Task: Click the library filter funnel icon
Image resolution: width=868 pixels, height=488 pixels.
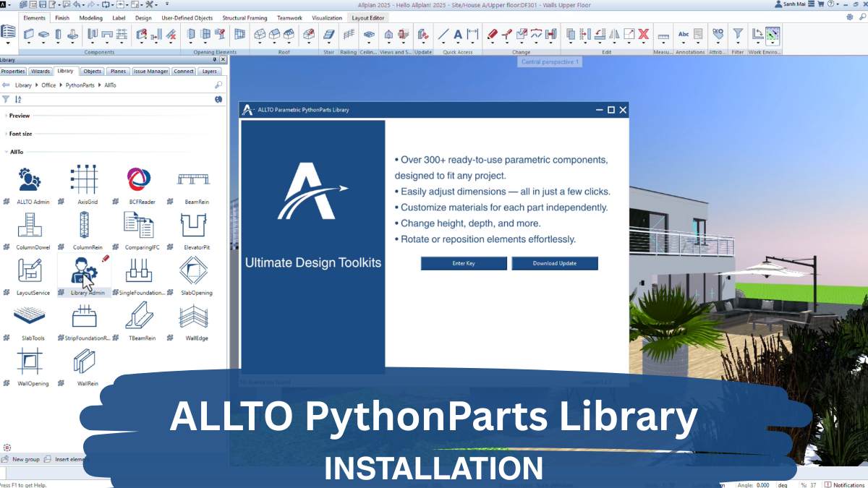Action: 6,99
